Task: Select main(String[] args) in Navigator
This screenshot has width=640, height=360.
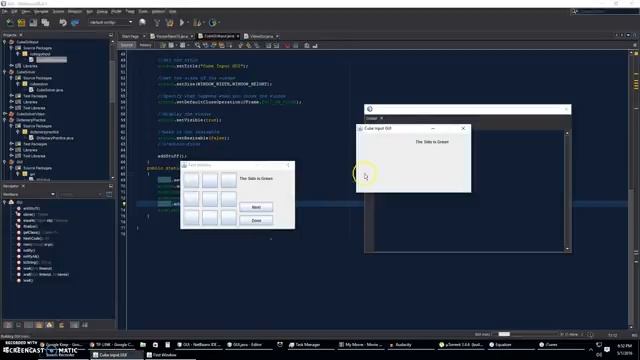Action: click(x=38, y=244)
